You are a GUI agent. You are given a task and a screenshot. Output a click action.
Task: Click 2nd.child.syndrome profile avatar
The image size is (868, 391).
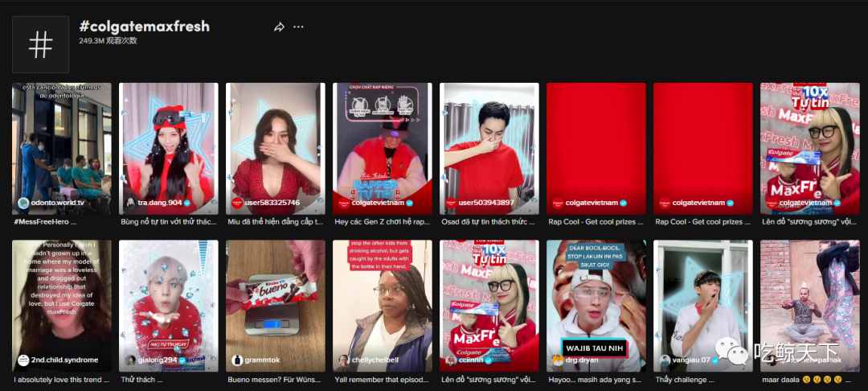coord(23,360)
